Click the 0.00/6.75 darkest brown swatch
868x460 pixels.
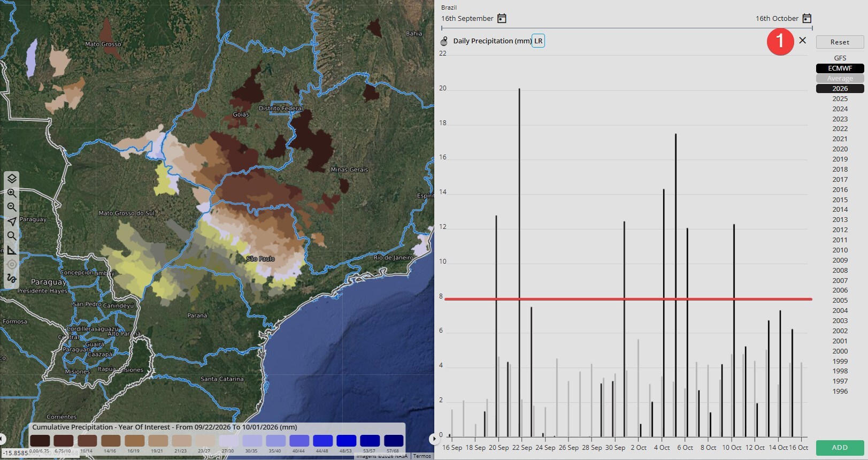pyautogui.click(x=40, y=441)
